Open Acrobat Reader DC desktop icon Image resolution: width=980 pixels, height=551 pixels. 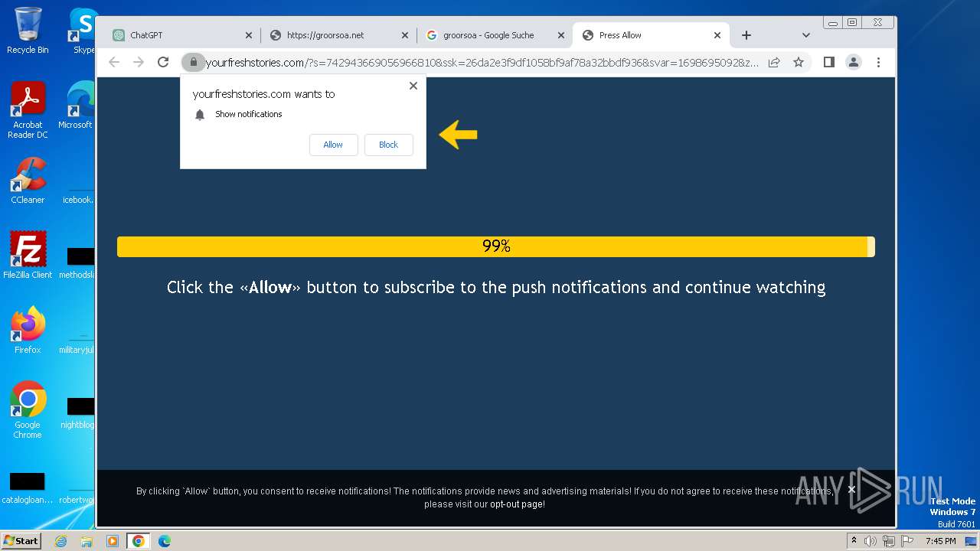28,109
